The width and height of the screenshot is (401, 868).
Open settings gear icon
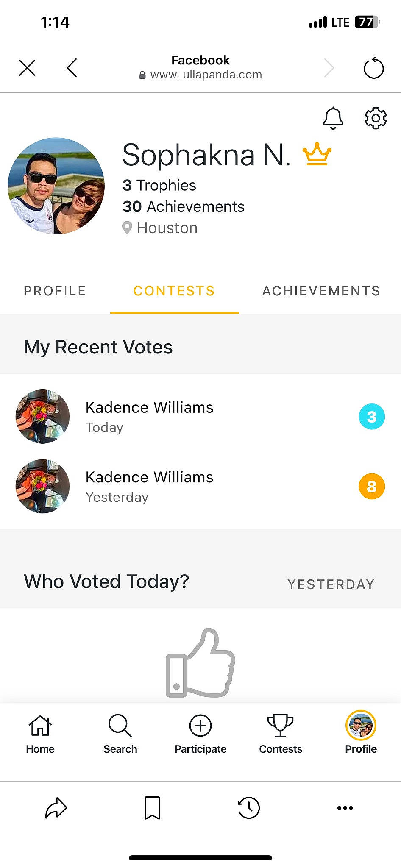pos(376,118)
